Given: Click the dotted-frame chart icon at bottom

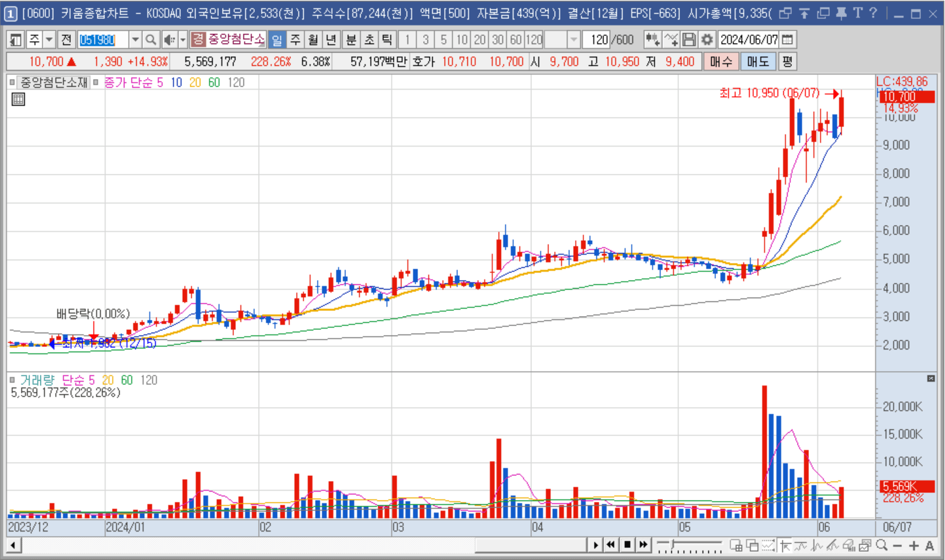Looking at the screenshot, I should coord(769,545).
